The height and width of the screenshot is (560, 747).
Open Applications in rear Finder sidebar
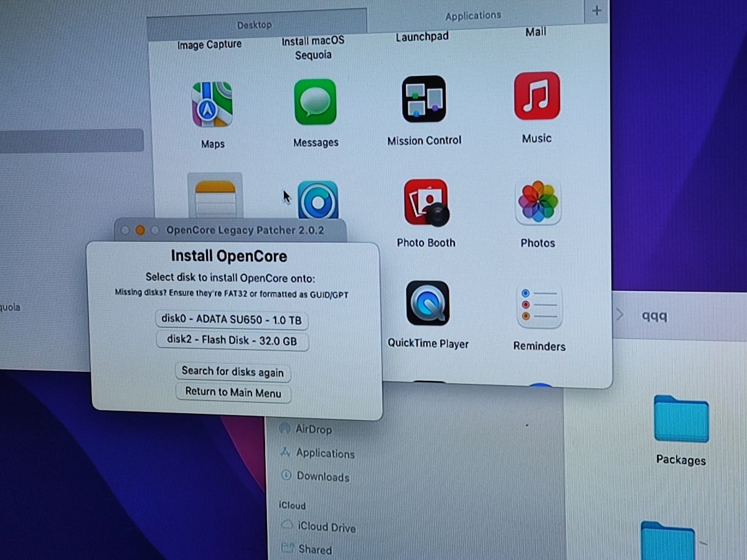pyautogui.click(x=317, y=453)
